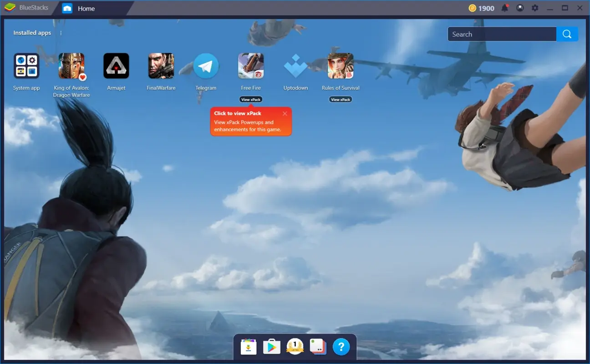
Task: Open the APK installer in the dock
Action: pyautogui.click(x=249, y=346)
